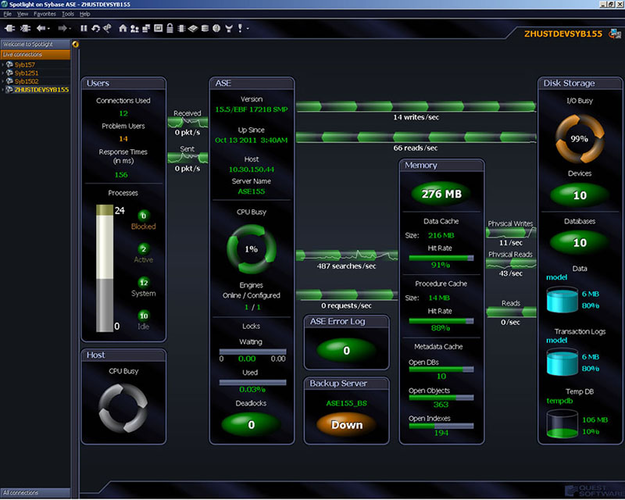
Task: Open the Favorites menu
Action: (x=45, y=14)
